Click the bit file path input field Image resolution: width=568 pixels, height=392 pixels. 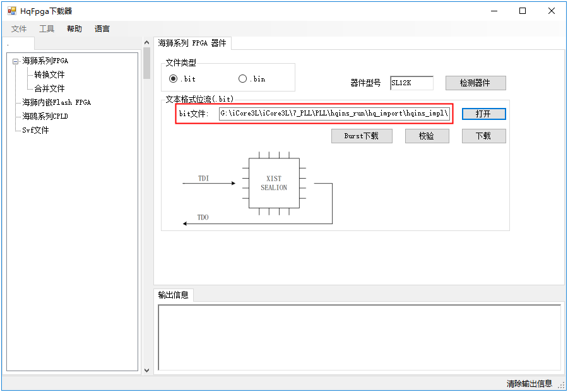click(x=334, y=114)
